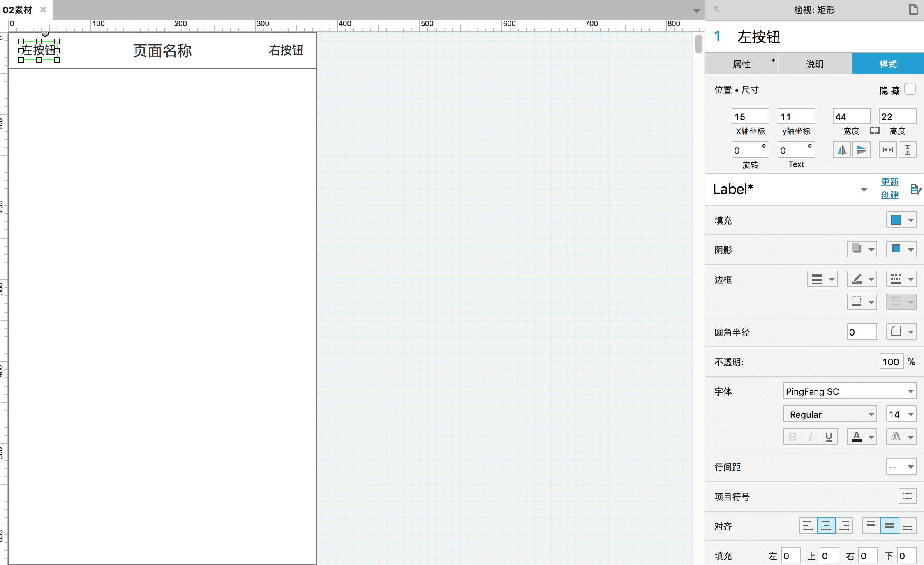Select the 02素材 page tab
The width and height of the screenshot is (924, 565).
point(17,10)
